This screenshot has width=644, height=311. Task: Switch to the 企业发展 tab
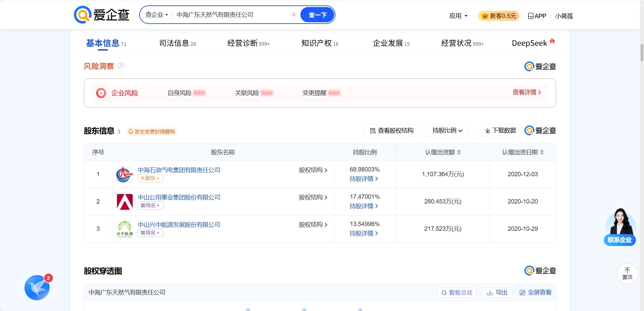pyautogui.click(x=391, y=43)
